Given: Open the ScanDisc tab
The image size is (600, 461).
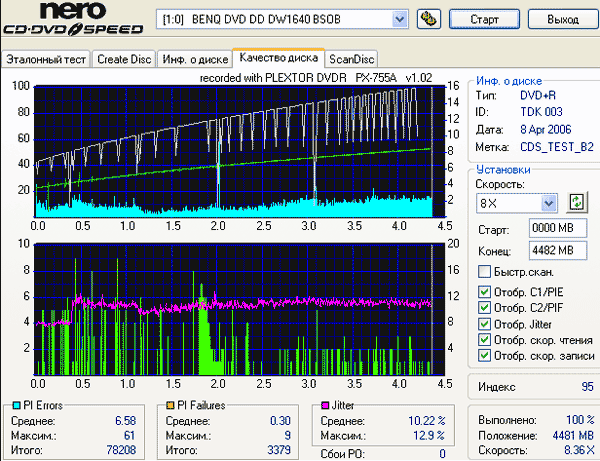Looking at the screenshot, I should click(x=351, y=59).
